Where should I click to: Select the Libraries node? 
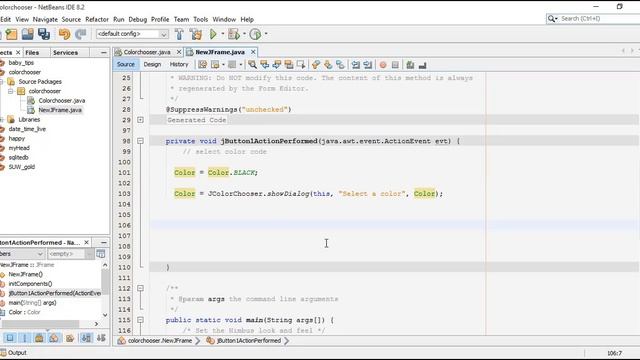(29, 120)
